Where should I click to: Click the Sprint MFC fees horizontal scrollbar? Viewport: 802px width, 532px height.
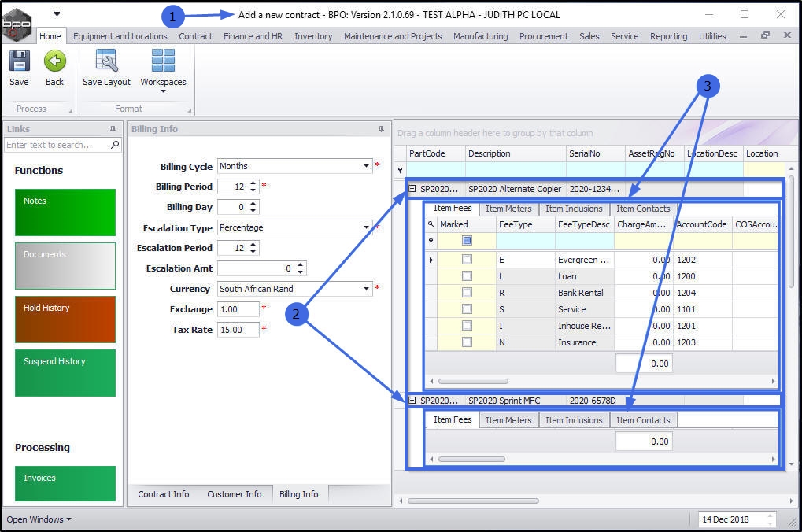tap(471, 459)
